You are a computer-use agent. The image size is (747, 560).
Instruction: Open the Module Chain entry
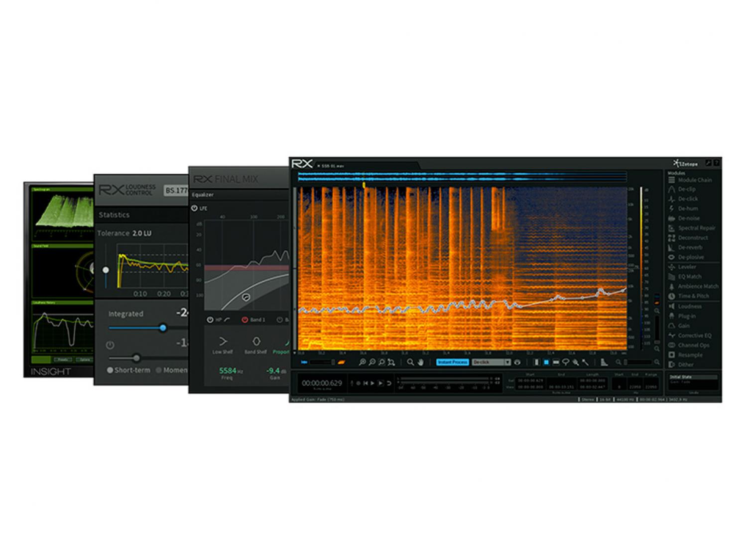click(694, 180)
